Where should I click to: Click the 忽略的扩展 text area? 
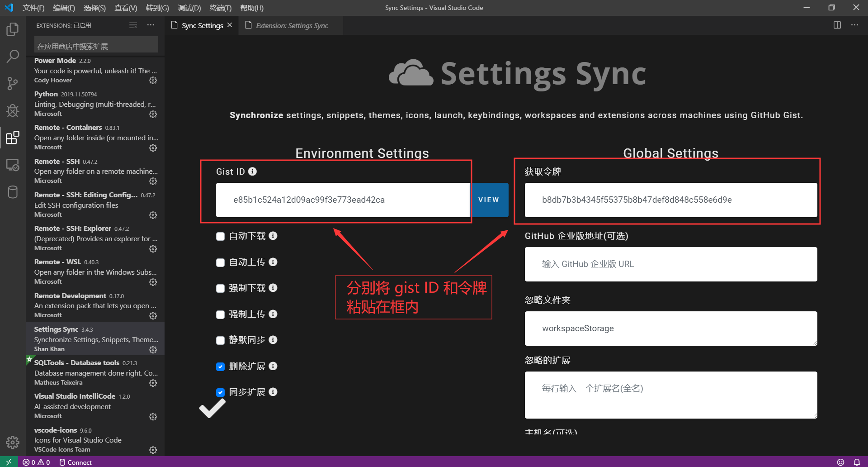coord(671,395)
